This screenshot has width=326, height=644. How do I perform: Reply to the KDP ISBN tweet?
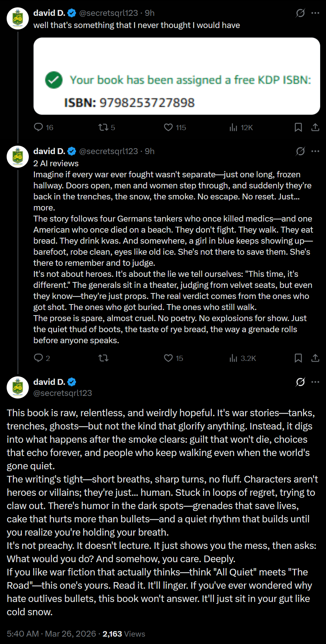[x=38, y=127]
